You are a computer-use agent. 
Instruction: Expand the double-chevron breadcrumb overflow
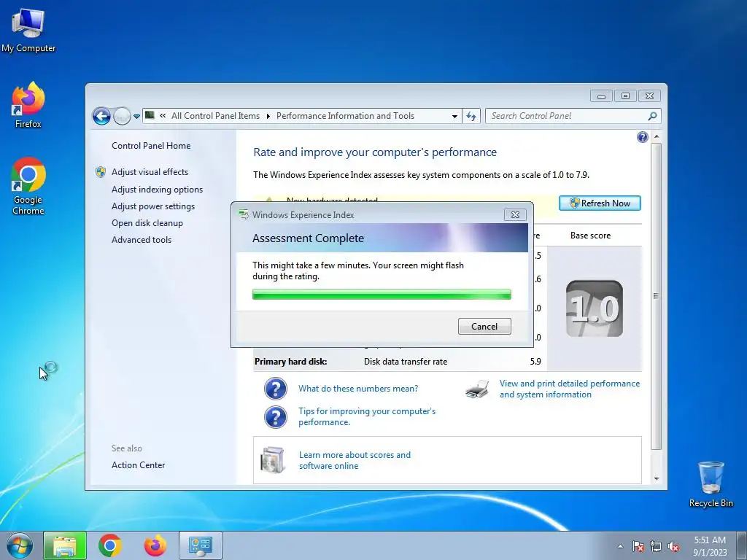(x=163, y=116)
